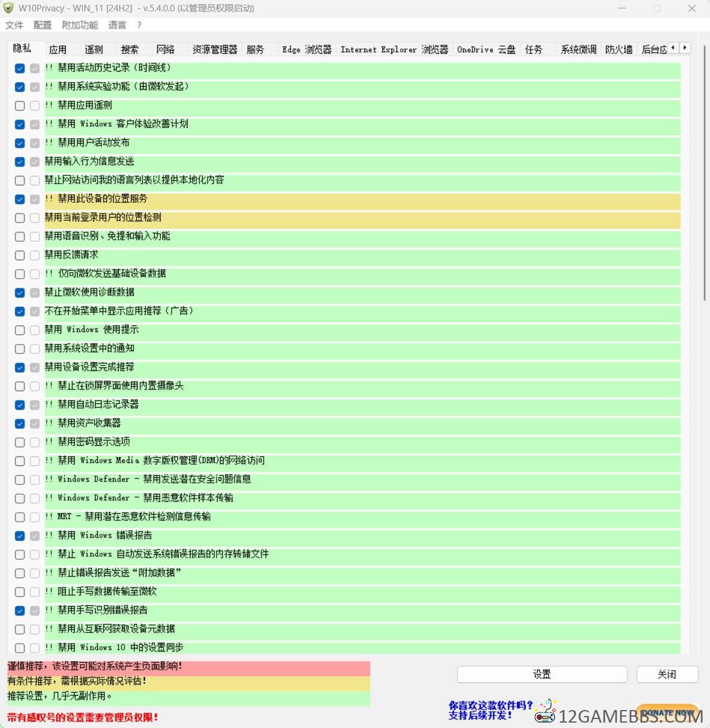Screen dimensions: 710x728
Task: Check 禁止 Windows 自动发送内存转储文件 checkbox
Action: 20,555
